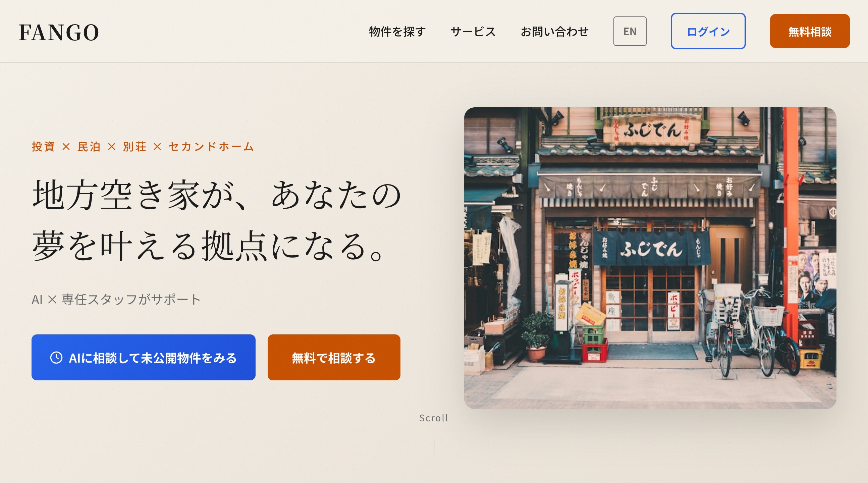Open the 物件を探す menu item
The image size is (868, 483).
(397, 31)
